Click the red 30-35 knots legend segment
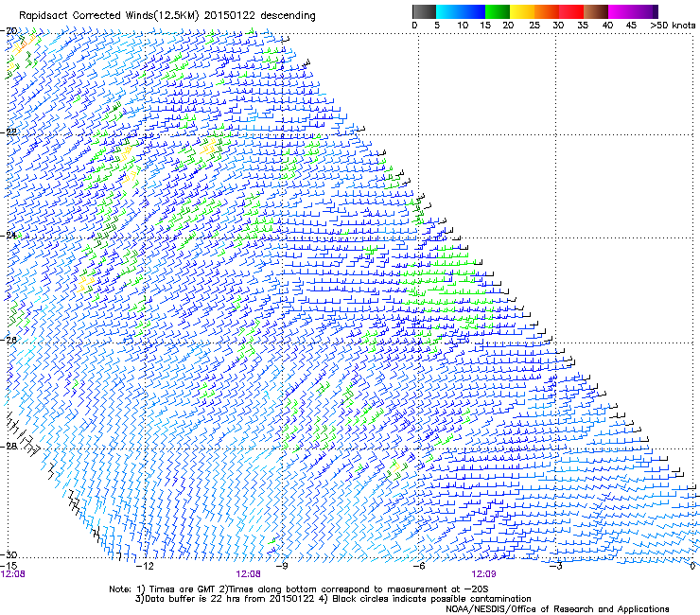The image size is (700, 615). pyautogui.click(x=571, y=11)
